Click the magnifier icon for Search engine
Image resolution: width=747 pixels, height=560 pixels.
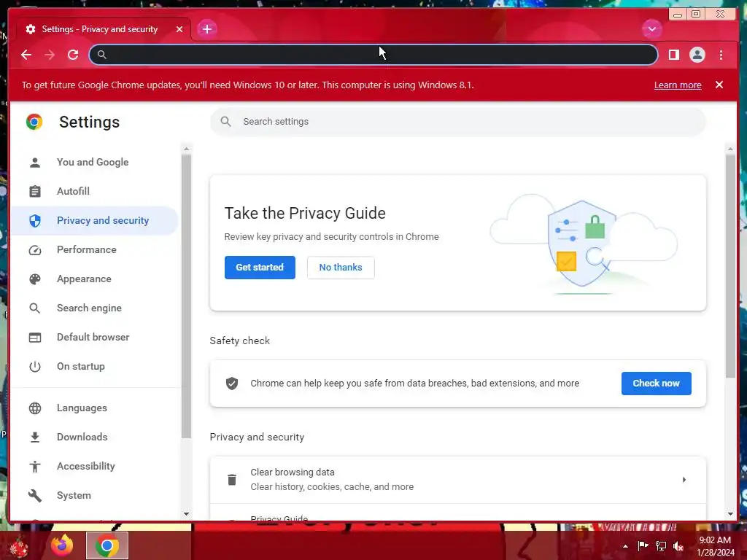(x=35, y=308)
